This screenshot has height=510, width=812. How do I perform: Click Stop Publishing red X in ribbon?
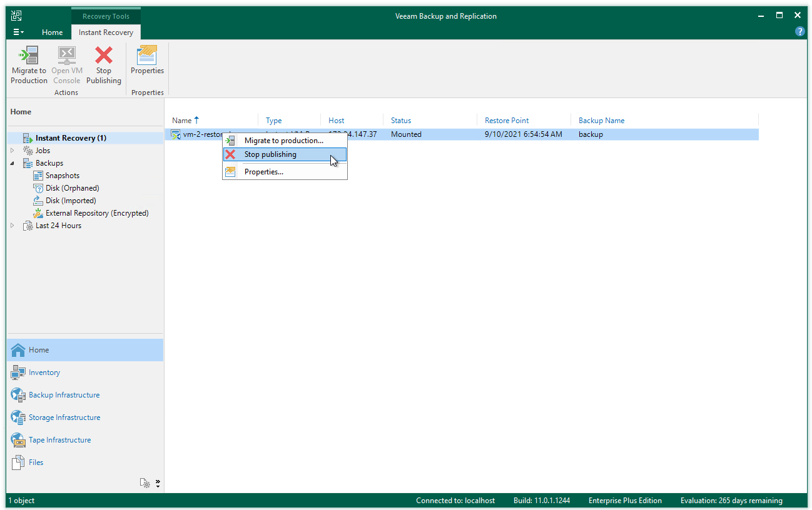pos(104,55)
